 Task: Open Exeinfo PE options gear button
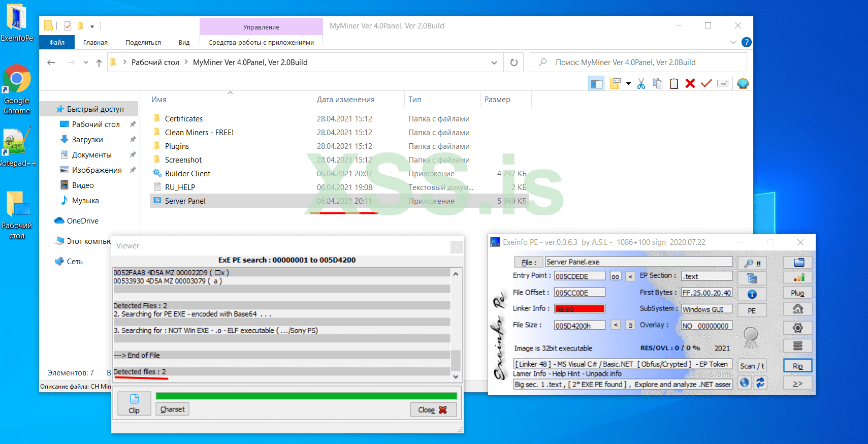[x=798, y=328]
